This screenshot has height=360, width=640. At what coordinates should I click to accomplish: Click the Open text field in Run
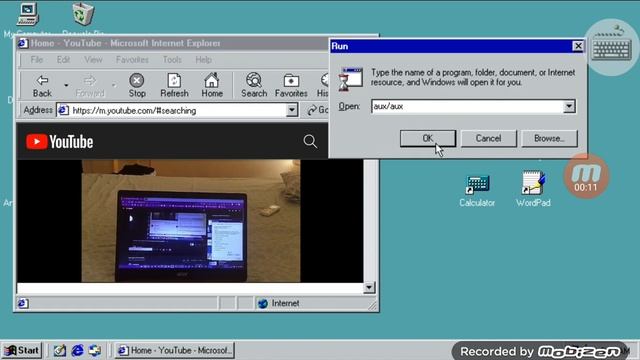click(x=467, y=107)
